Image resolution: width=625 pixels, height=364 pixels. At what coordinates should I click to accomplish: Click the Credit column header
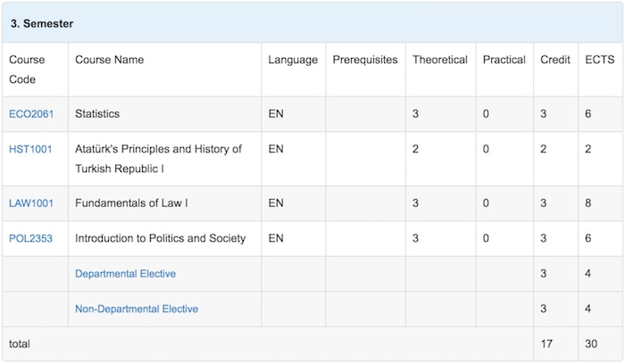click(555, 60)
